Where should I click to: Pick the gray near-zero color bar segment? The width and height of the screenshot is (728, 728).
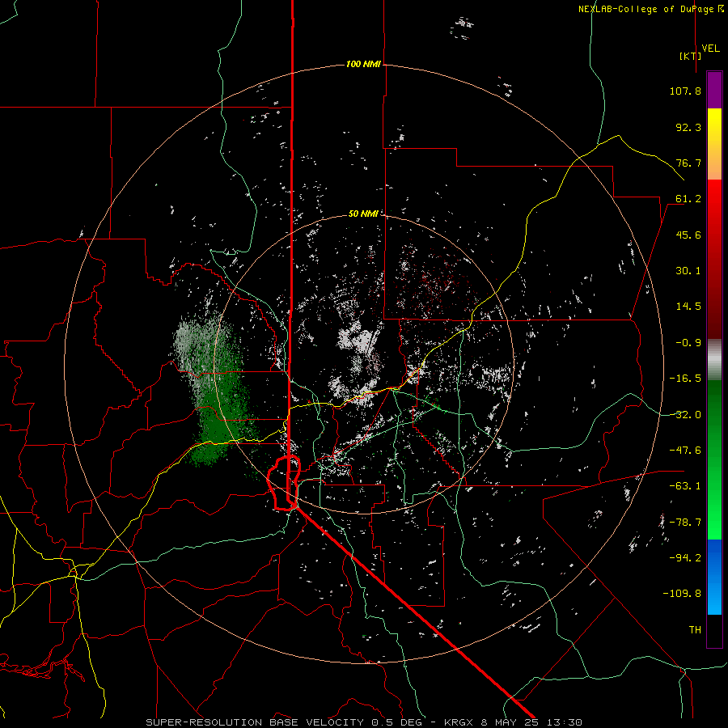714,360
